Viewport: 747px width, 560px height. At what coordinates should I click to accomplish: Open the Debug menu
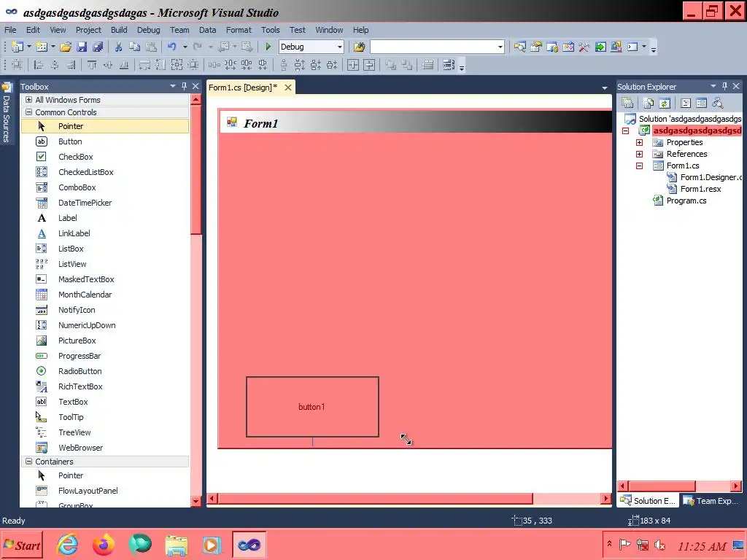149,29
